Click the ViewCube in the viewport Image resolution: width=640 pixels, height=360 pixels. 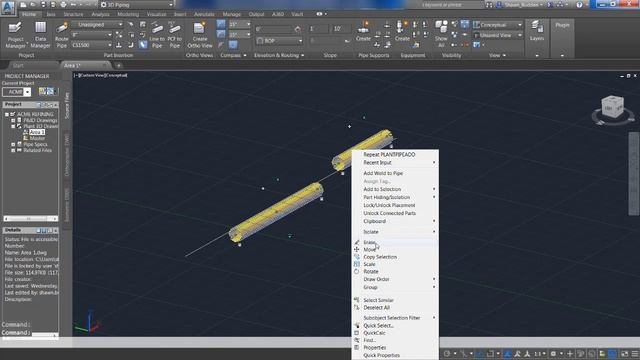pyautogui.click(x=612, y=108)
